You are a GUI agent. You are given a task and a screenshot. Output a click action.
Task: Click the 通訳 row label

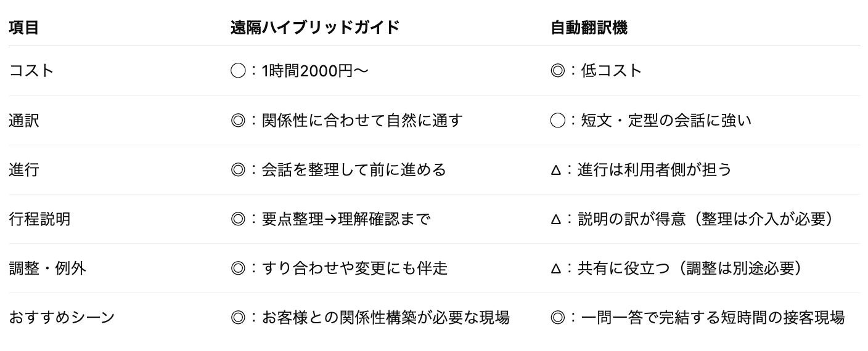click(24, 120)
